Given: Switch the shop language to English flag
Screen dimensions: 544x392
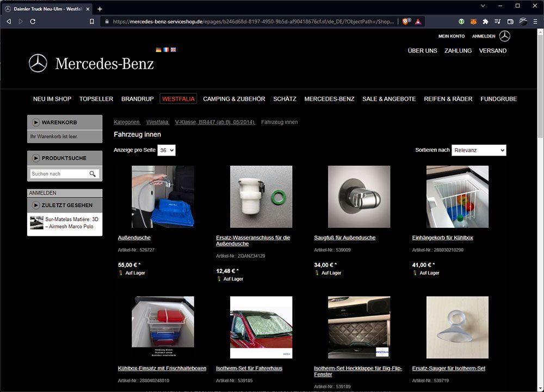Looking at the screenshot, I should [x=173, y=49].
